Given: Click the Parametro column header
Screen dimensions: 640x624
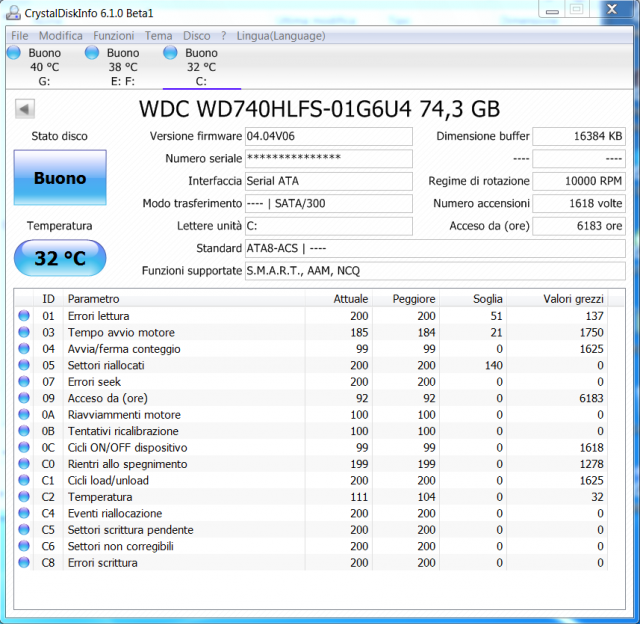Looking at the screenshot, I should click(x=93, y=299).
